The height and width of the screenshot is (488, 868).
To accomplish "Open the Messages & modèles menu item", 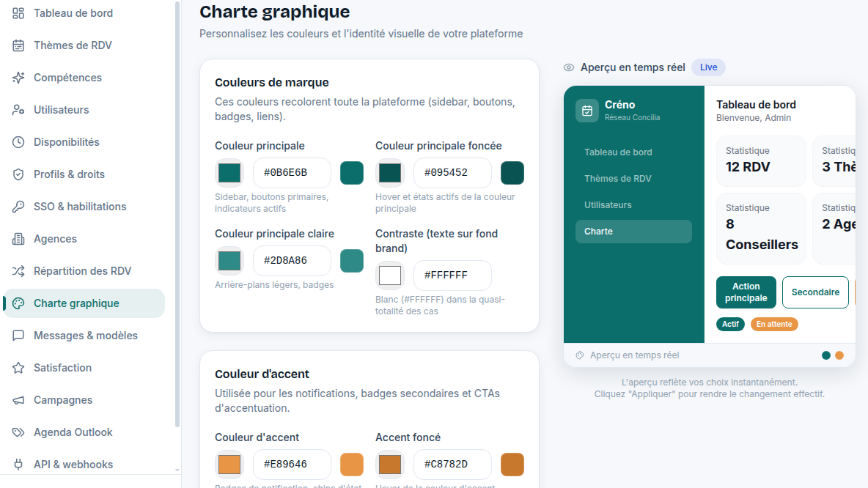I will [x=84, y=336].
